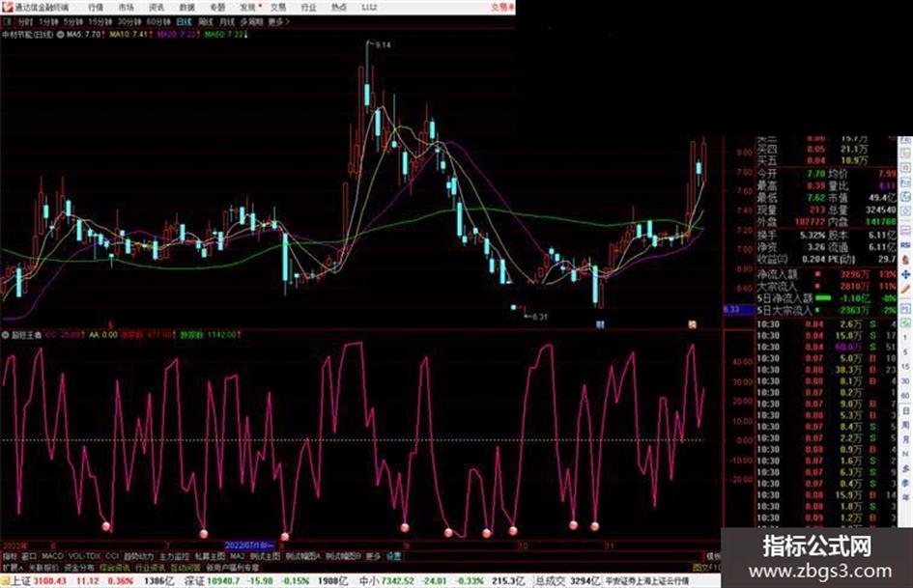The width and height of the screenshot is (913, 588).
Task: Open the 互动问答 link
Action: pyautogui.click(x=185, y=567)
